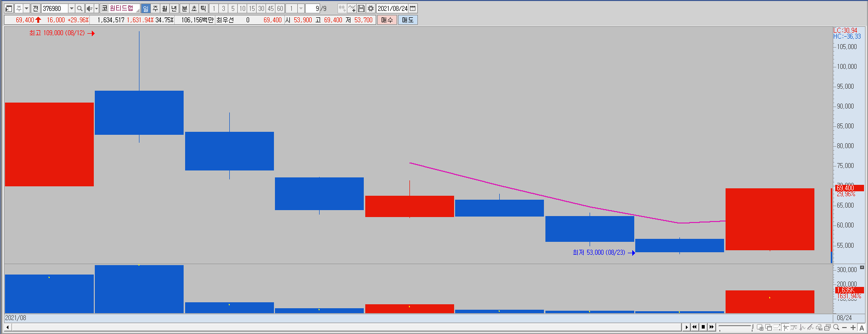Click the 'A' auto-scale icon at bottom-right
Image resolution: width=868 pixels, height=334 pixels.
coord(862,328)
